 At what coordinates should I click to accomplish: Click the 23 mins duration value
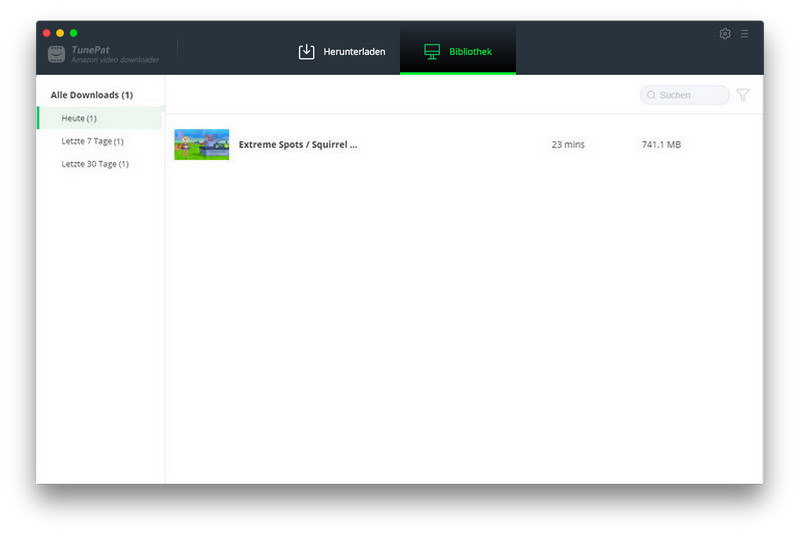[568, 144]
